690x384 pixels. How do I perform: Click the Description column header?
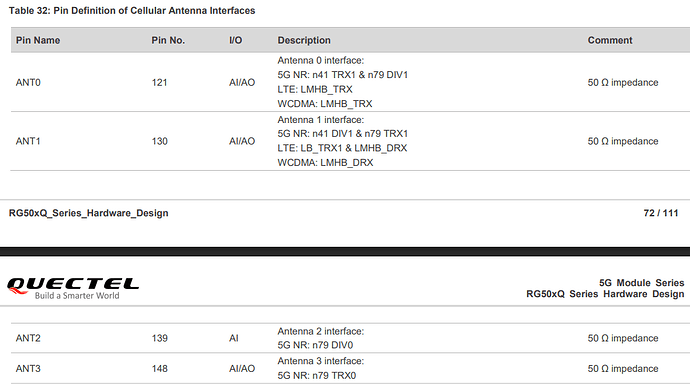(304, 40)
